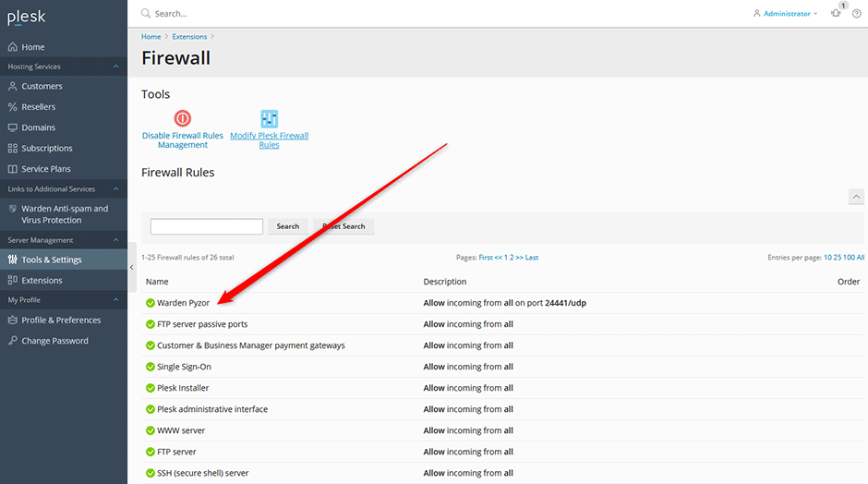Select the Plesk administrative interface rule

tap(212, 409)
